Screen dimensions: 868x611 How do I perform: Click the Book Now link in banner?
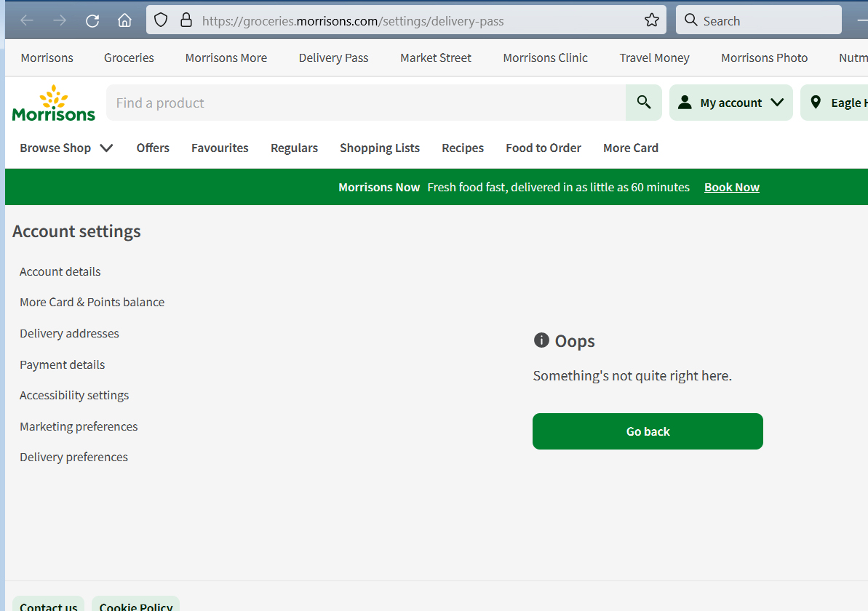tap(732, 187)
